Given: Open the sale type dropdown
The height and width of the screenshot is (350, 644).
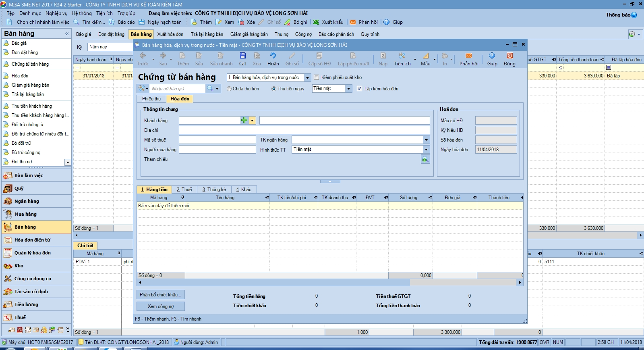Looking at the screenshot, I should pyautogui.click(x=308, y=77).
